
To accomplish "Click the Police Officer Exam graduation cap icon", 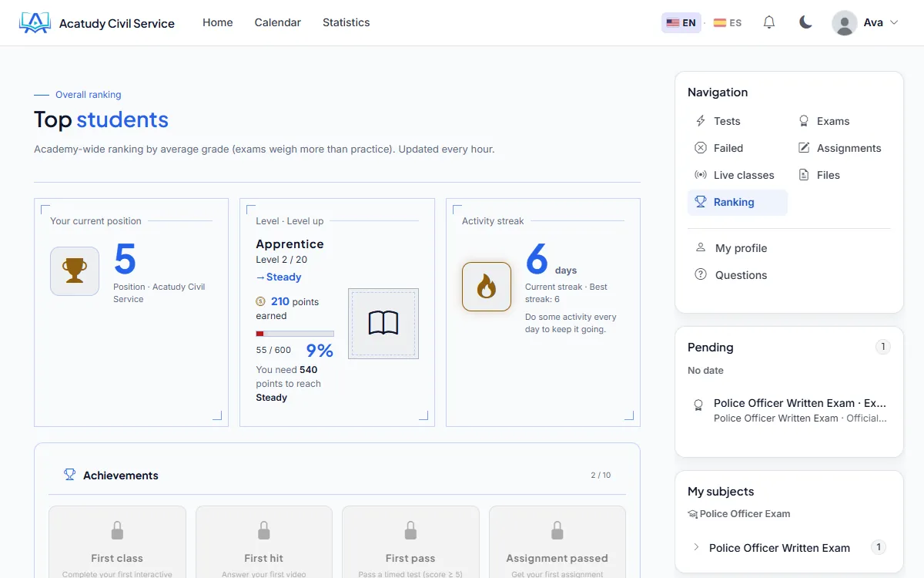I will click(692, 514).
